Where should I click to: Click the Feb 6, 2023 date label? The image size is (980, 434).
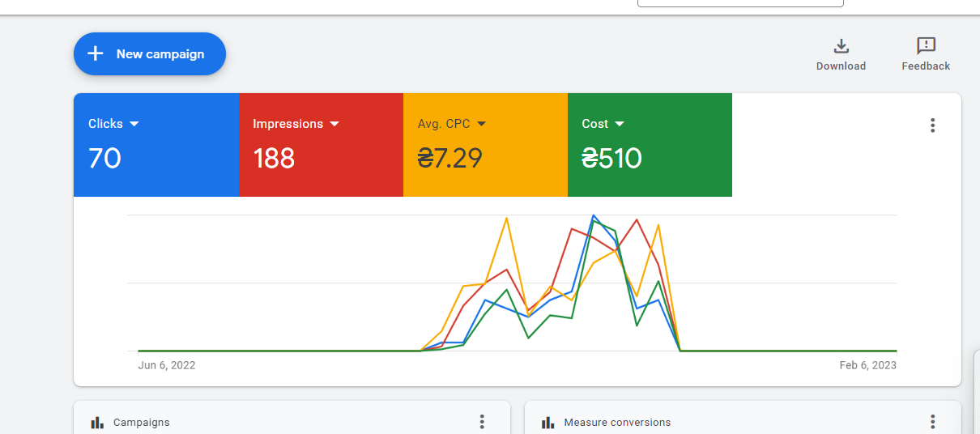coord(867,365)
